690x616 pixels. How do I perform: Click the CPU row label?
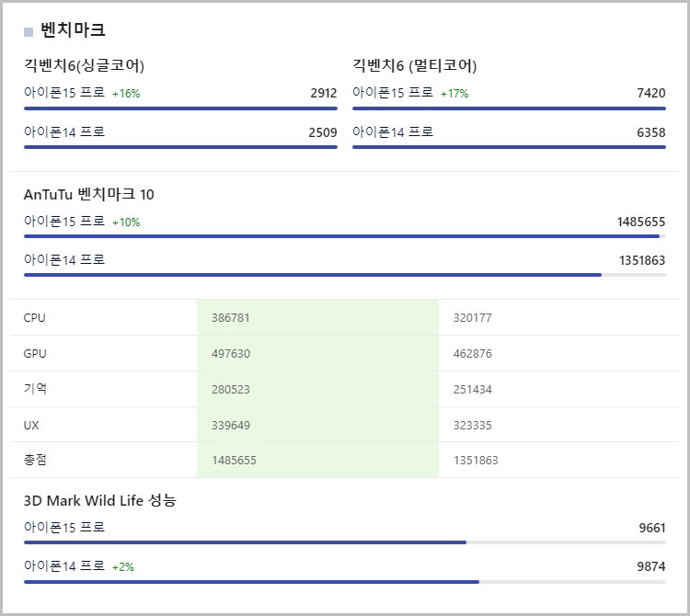click(34, 318)
